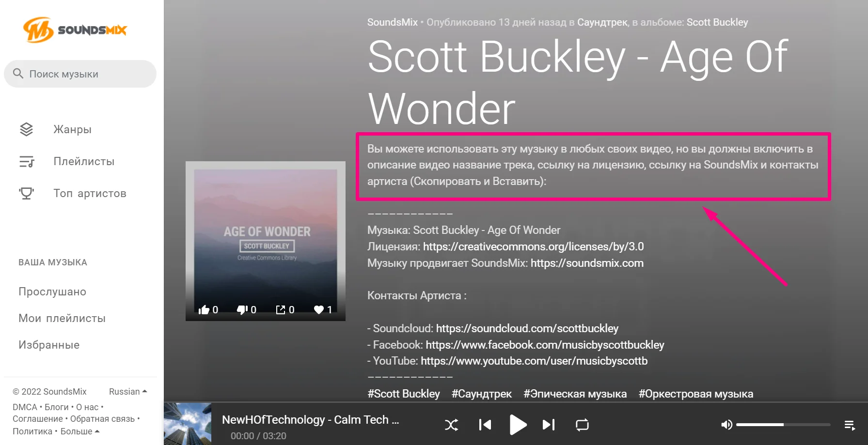Open the Facebook musicbyscottbuckley link
Screen dimensions: 868x445
point(545,345)
